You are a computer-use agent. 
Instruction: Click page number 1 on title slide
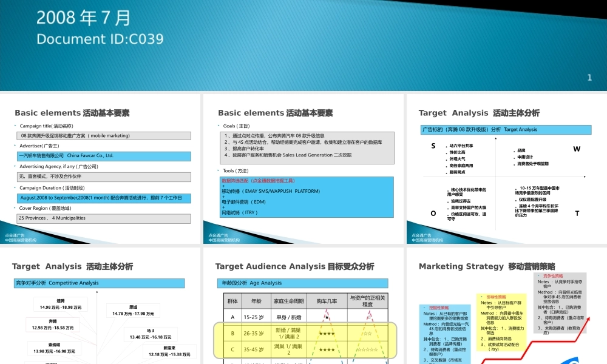(589, 78)
